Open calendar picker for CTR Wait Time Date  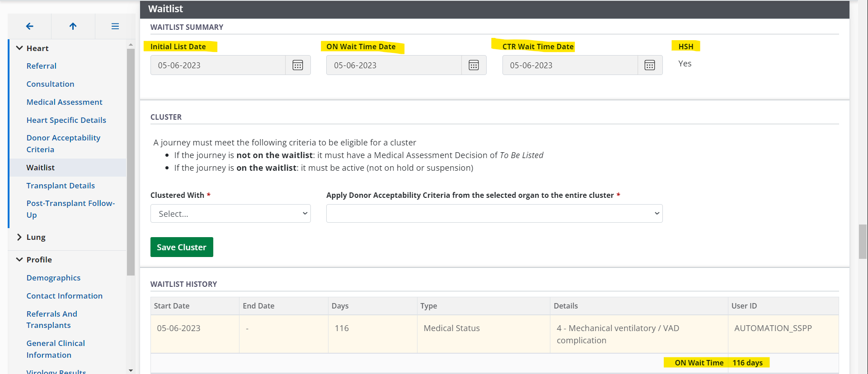point(650,65)
